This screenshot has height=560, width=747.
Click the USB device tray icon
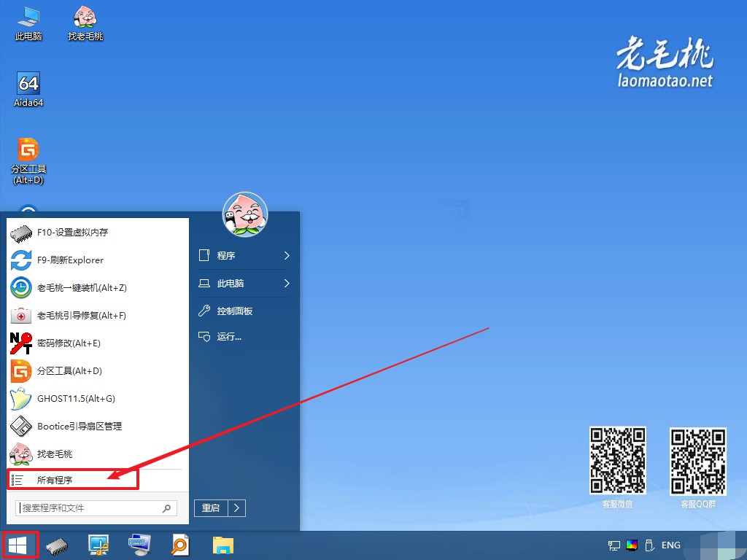(x=649, y=545)
